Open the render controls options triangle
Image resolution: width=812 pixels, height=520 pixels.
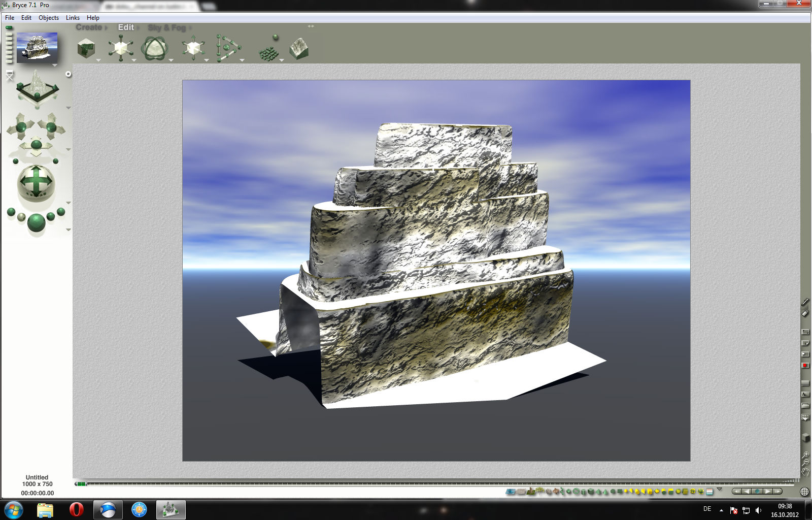point(68,230)
